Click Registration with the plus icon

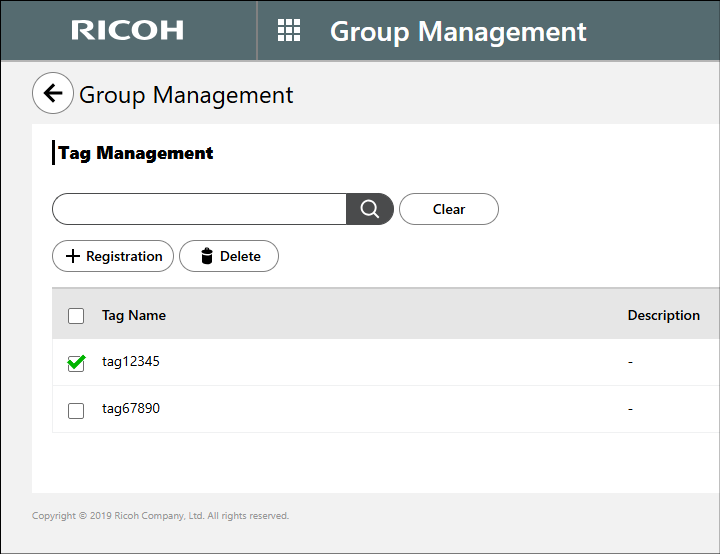click(x=113, y=256)
